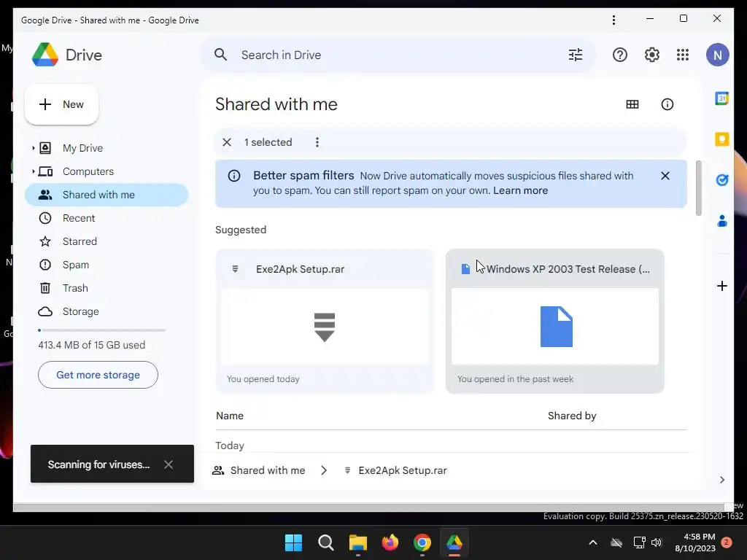Click the Search in Drive field

click(x=399, y=55)
